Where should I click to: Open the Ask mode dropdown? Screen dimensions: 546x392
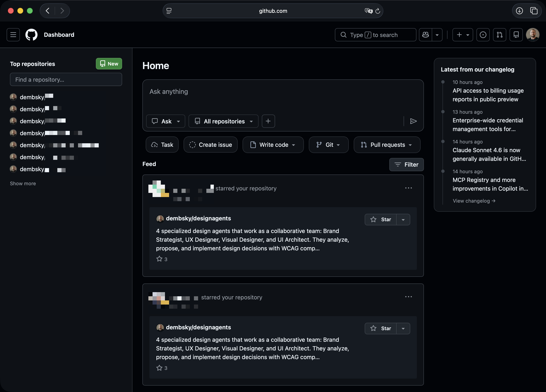point(166,121)
